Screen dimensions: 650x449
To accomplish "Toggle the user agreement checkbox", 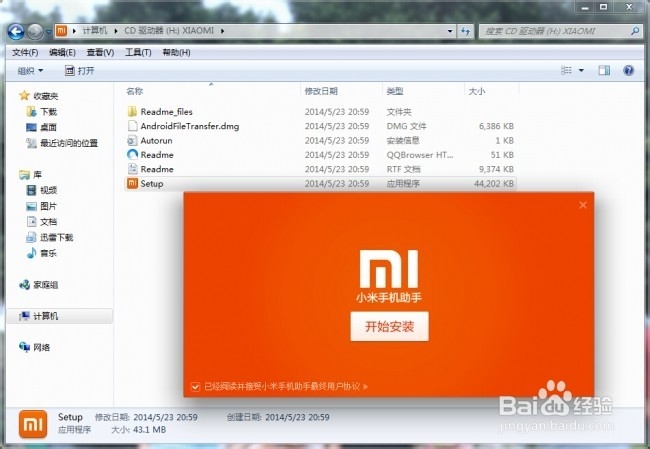I will 195,386.
